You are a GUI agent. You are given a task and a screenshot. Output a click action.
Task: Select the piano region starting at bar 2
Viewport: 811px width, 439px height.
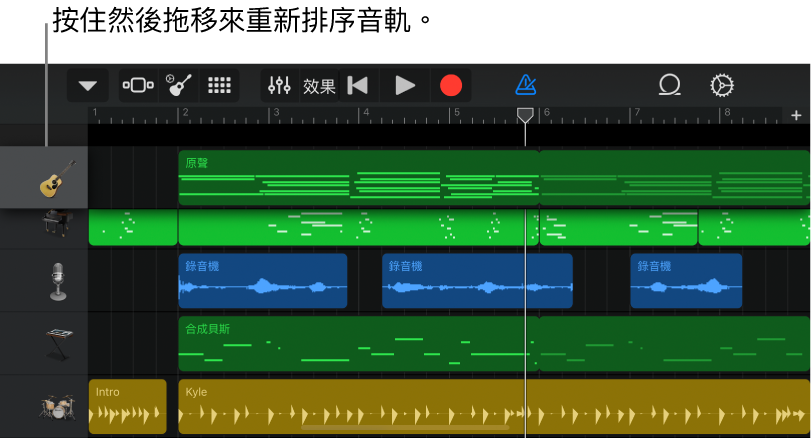point(358,228)
